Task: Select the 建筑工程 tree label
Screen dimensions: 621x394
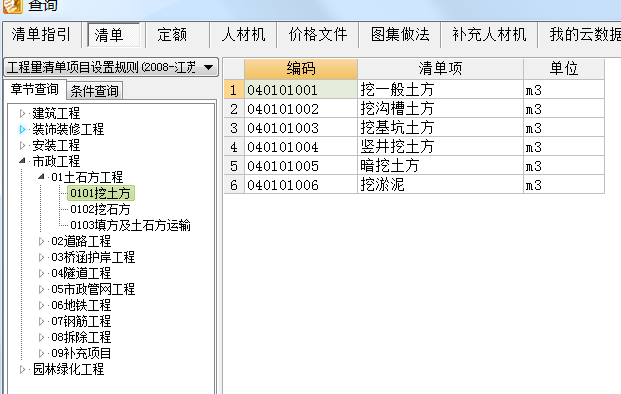Action: [56, 114]
